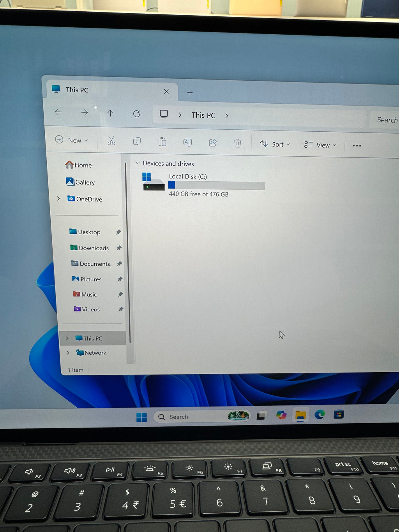Image resolution: width=399 pixels, height=532 pixels.
Task: Open the Windows Start menu
Action: click(141, 417)
